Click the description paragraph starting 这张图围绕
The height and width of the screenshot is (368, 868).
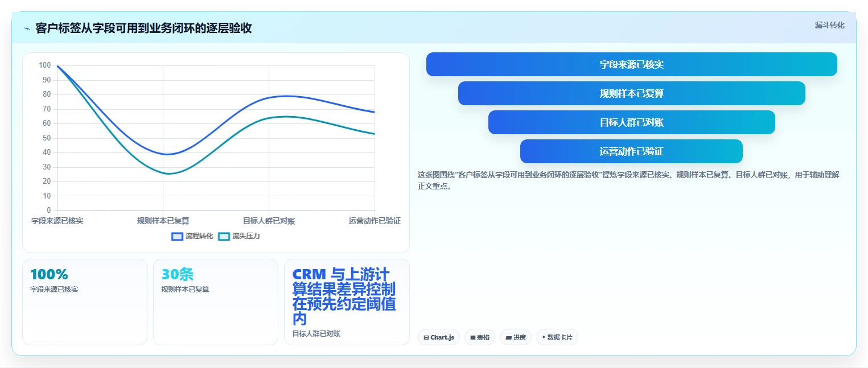(x=628, y=180)
